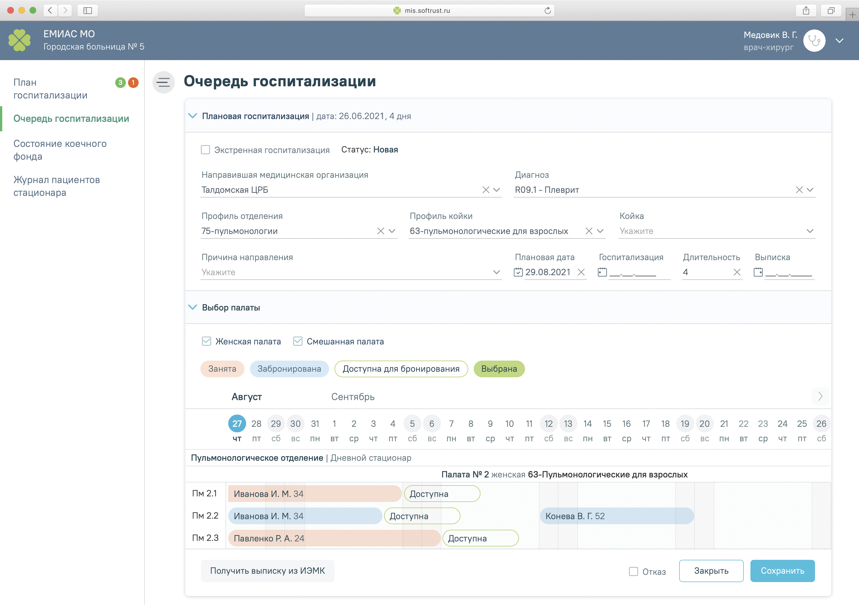Click the hamburger menu icon beside the title
Image resolution: width=859 pixels, height=616 pixels.
(163, 82)
